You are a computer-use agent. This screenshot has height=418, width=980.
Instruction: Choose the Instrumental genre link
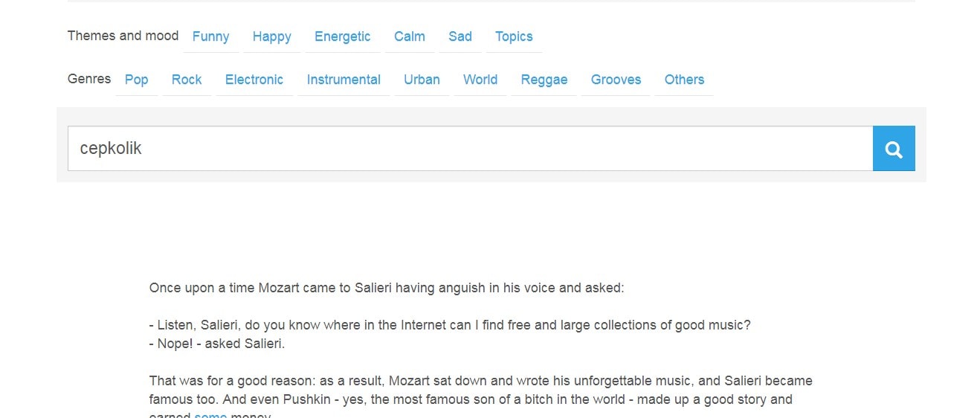click(344, 80)
